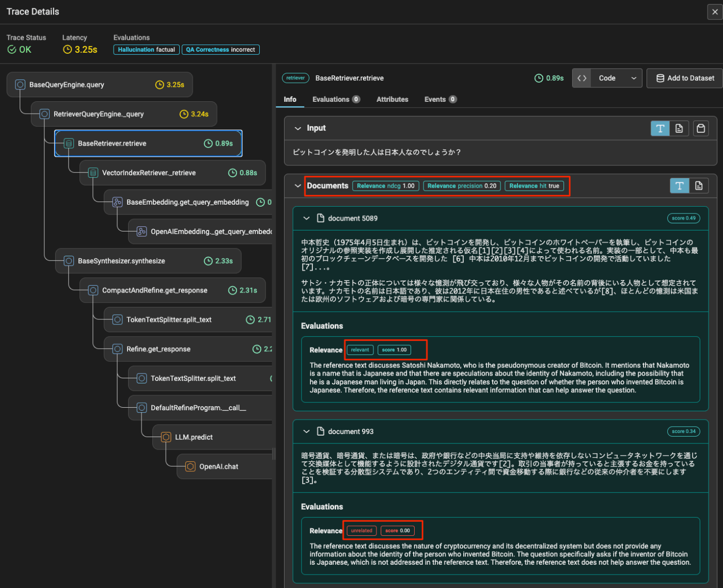Viewport: 723px width, 588px height.
Task: Click the relevant label under document 5089
Action: click(x=360, y=350)
